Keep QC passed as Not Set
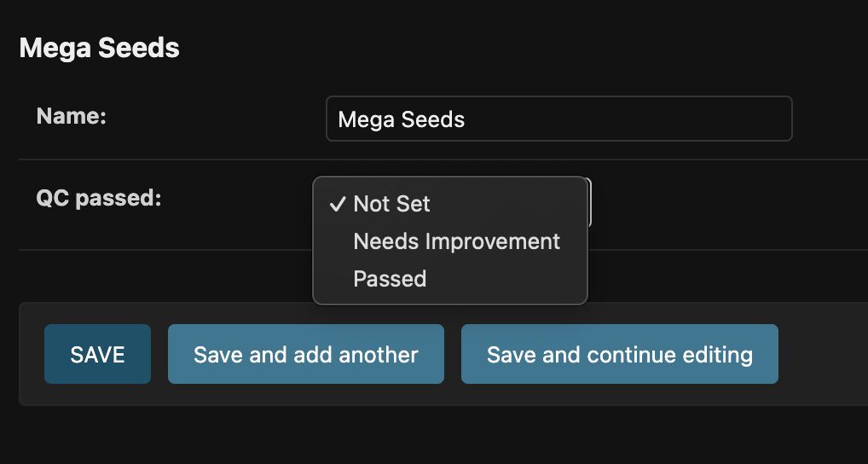The height and width of the screenshot is (464, 868). 391,204
